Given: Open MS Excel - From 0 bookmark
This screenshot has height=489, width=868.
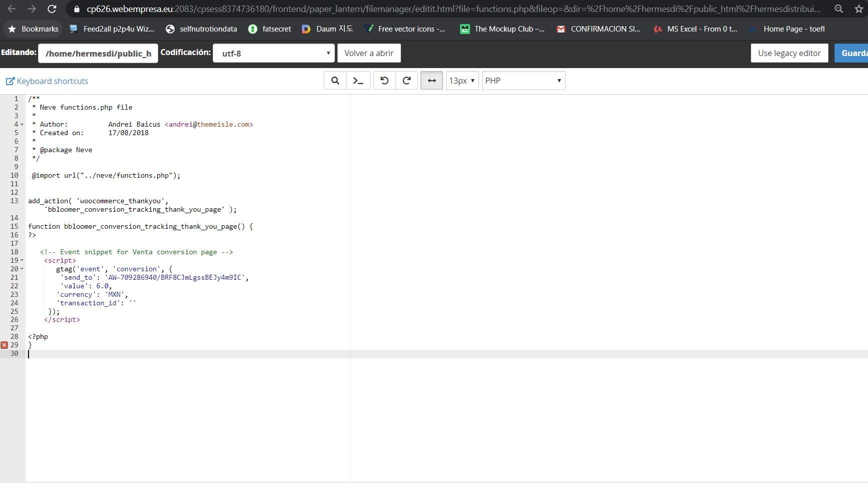Looking at the screenshot, I should pos(695,29).
